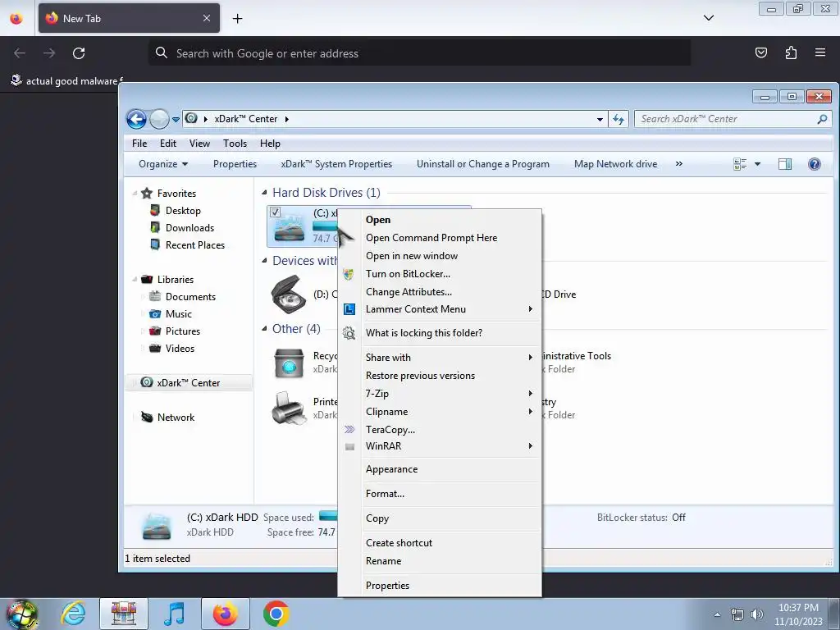Click the search magnifier in xDark Center search
This screenshot has width=840, height=630.
(822, 119)
